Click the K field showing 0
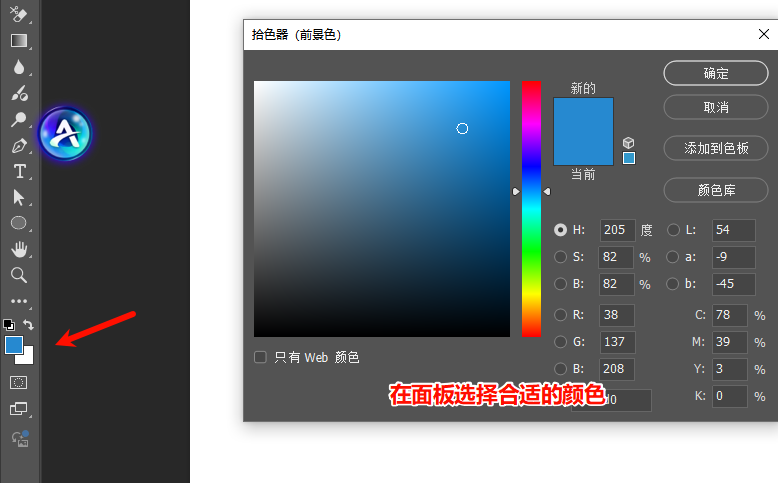This screenshot has width=778, height=483. [x=730, y=396]
